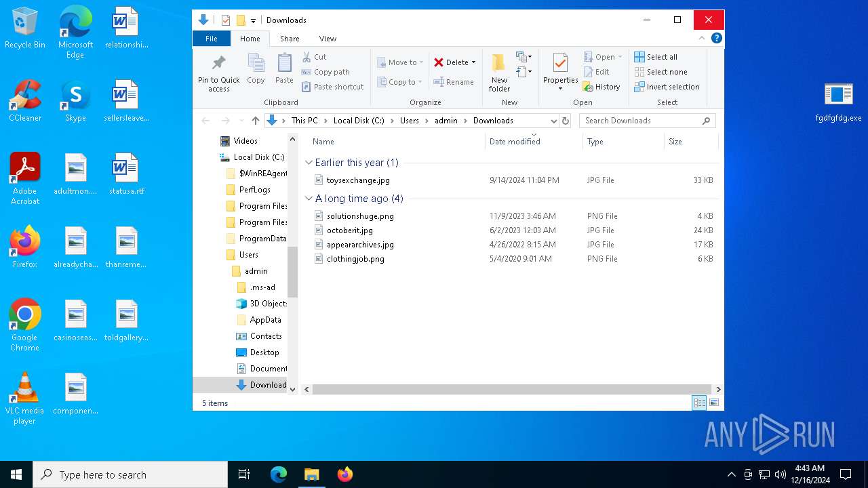Collapse the A long time ago group
868x488 pixels.
pos(309,199)
